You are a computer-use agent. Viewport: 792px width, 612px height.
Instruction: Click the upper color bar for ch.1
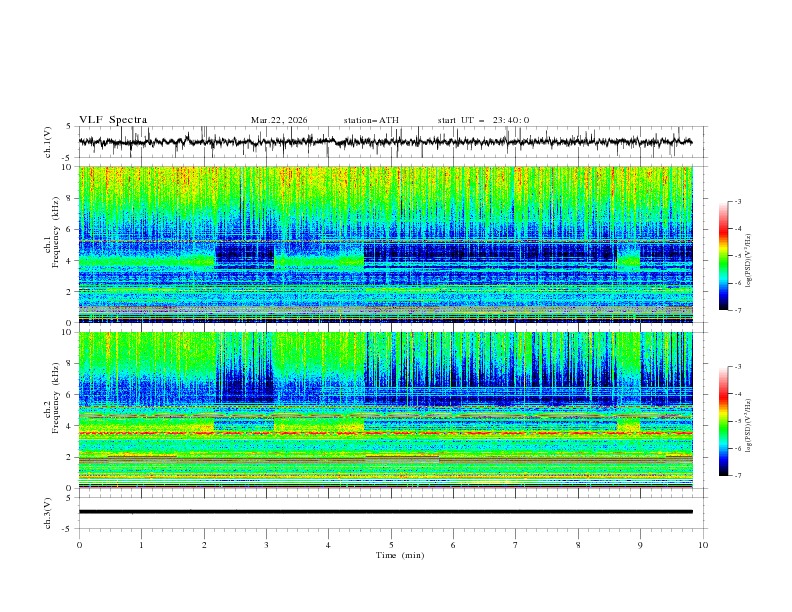click(724, 256)
